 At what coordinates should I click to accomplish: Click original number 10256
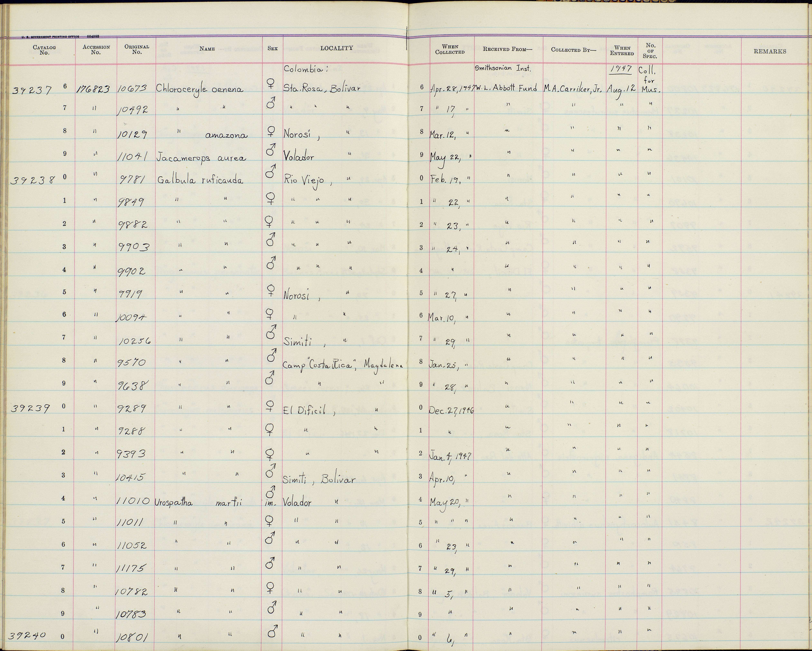(134, 341)
